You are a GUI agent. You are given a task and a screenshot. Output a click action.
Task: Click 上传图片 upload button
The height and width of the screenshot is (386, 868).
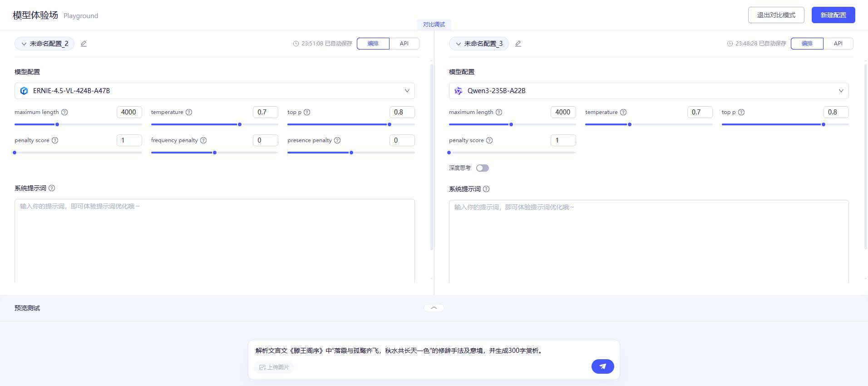click(x=274, y=367)
